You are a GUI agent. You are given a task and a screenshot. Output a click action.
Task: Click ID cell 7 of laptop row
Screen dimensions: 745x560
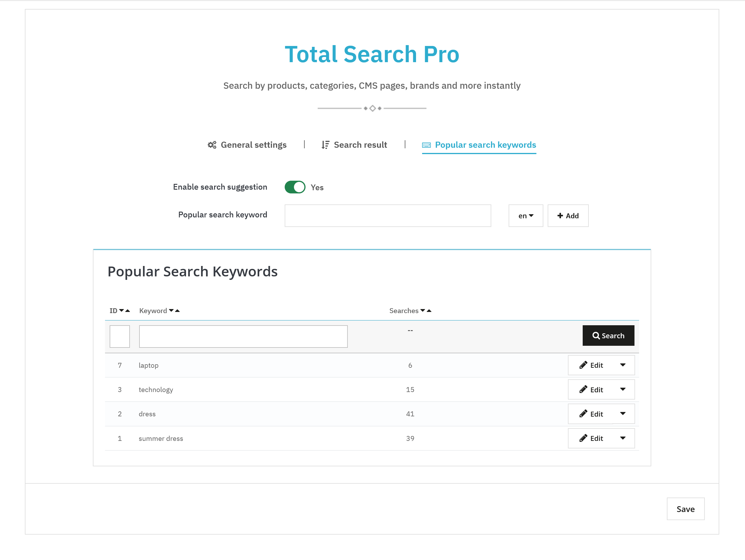coord(119,365)
